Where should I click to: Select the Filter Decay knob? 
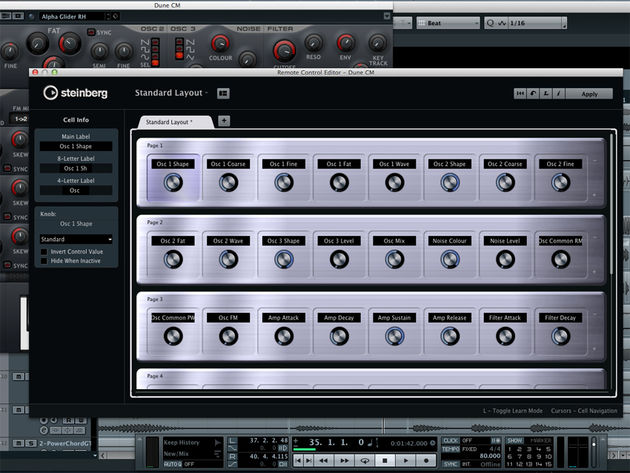(x=560, y=336)
